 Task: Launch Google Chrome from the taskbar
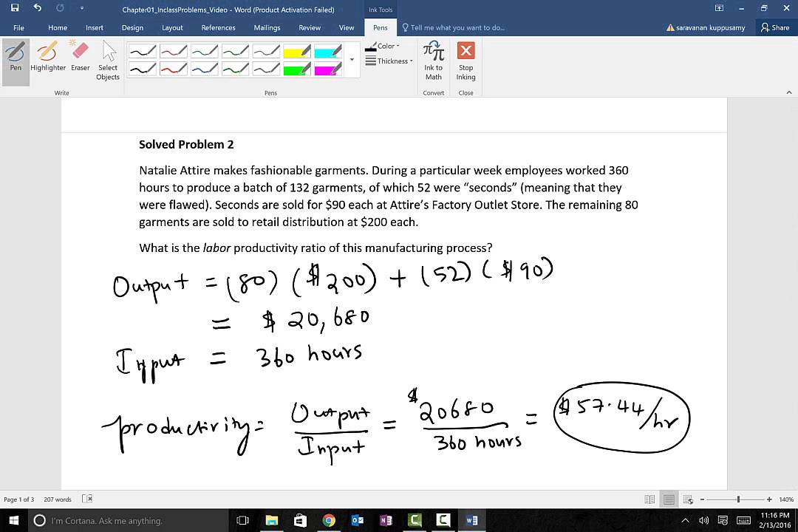point(329,520)
